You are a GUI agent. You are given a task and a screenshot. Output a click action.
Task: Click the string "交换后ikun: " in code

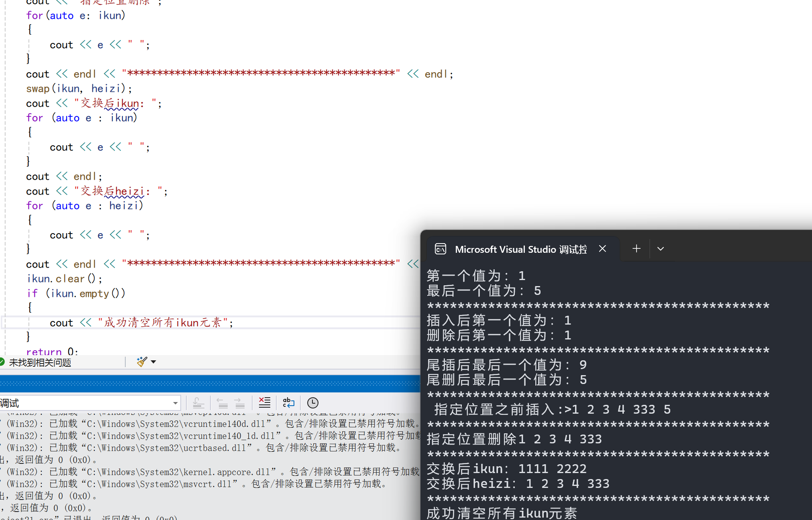coord(115,103)
